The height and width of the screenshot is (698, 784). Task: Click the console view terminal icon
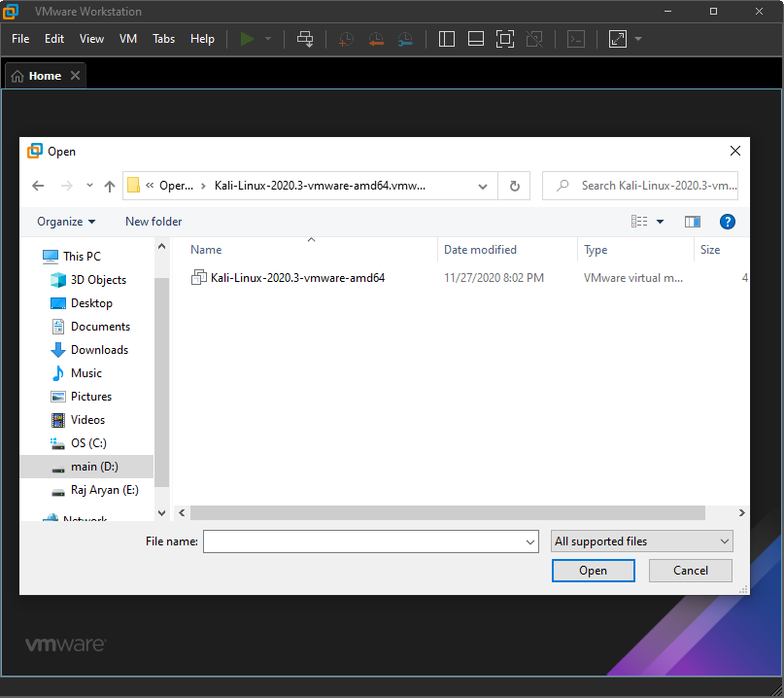click(576, 39)
